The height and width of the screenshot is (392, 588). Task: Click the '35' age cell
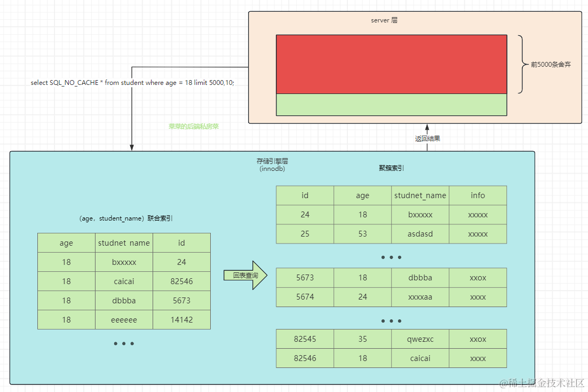coord(363,339)
